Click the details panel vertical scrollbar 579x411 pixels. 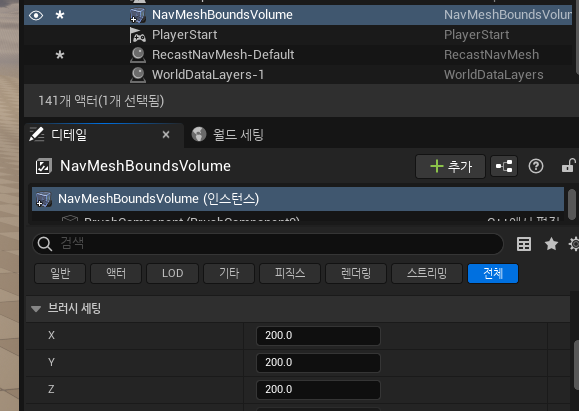(x=576, y=365)
